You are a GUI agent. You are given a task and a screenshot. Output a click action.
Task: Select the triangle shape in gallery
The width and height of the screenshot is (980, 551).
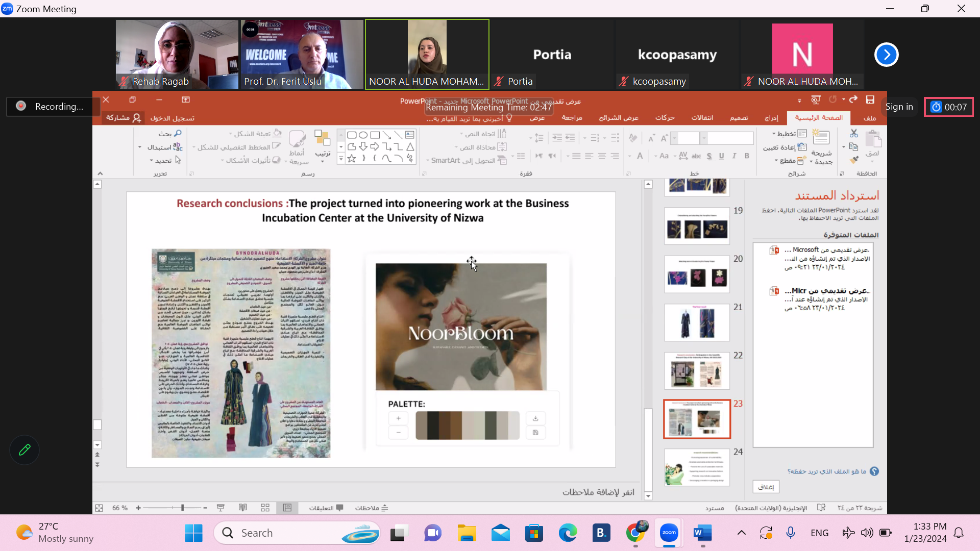(410, 146)
